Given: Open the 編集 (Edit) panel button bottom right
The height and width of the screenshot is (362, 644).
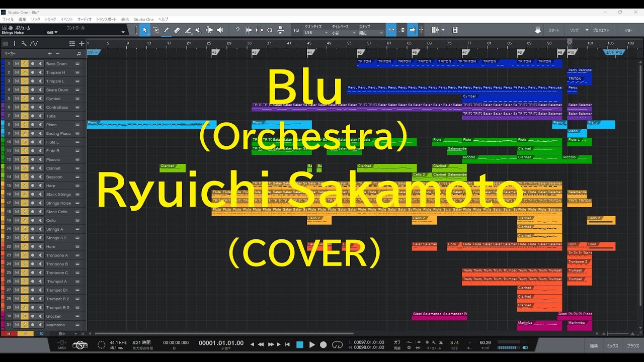Looking at the screenshot, I should pos(594,346).
